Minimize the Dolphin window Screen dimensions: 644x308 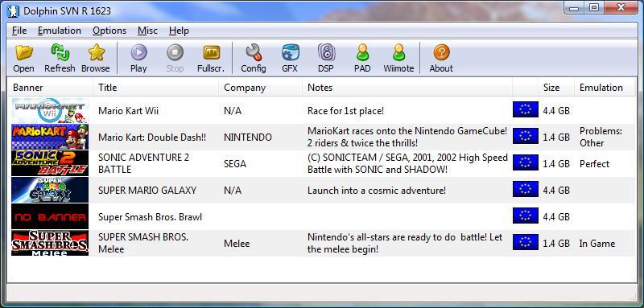pyautogui.click(x=575, y=7)
